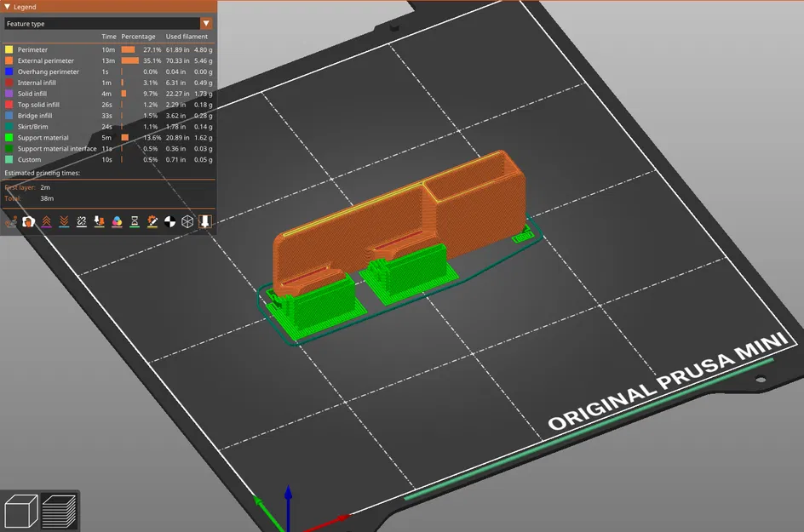Image resolution: width=804 pixels, height=532 pixels.
Task: Click the Total 38m time value
Action: pos(47,198)
